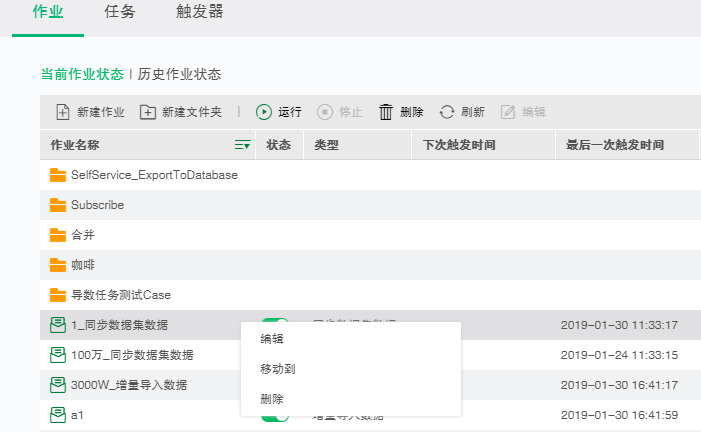This screenshot has width=701, height=432.
Task: Choose 移动到 from the context menu
Action: pos(277,368)
